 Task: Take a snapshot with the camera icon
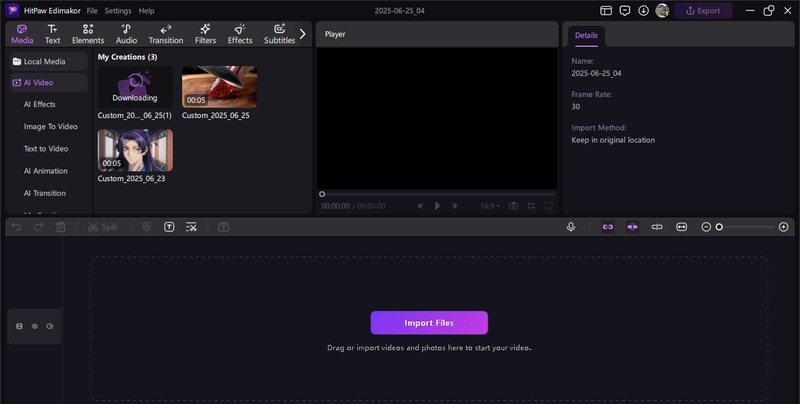pyautogui.click(x=513, y=206)
